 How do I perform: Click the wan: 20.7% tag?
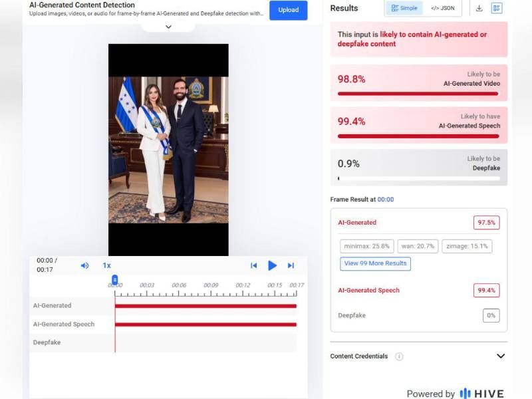[418, 246]
